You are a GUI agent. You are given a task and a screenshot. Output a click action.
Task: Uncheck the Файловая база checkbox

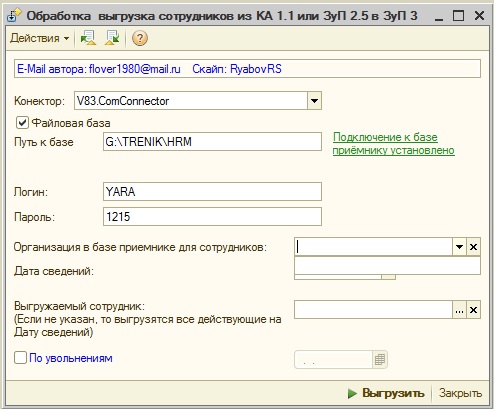[22, 123]
